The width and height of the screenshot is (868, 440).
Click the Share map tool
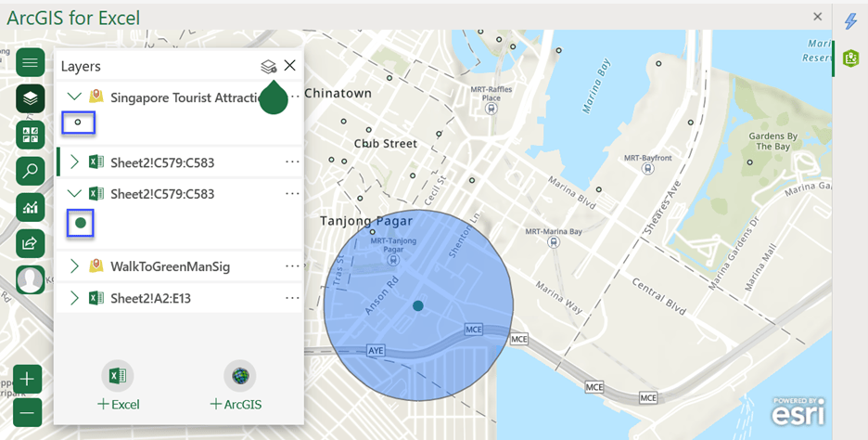(x=30, y=243)
